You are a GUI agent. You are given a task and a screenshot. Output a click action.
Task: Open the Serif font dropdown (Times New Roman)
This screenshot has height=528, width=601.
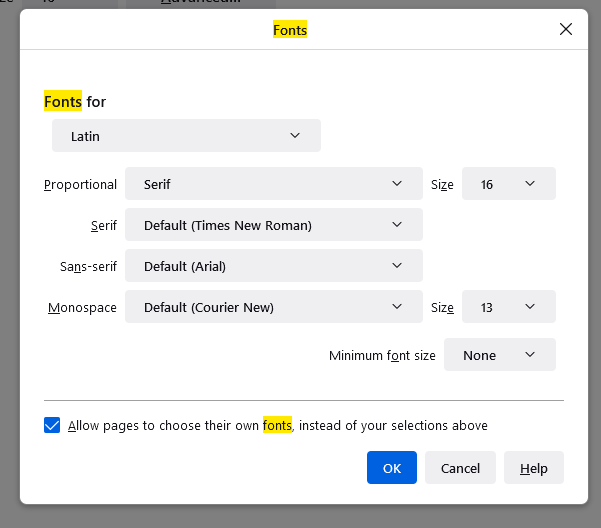(274, 225)
